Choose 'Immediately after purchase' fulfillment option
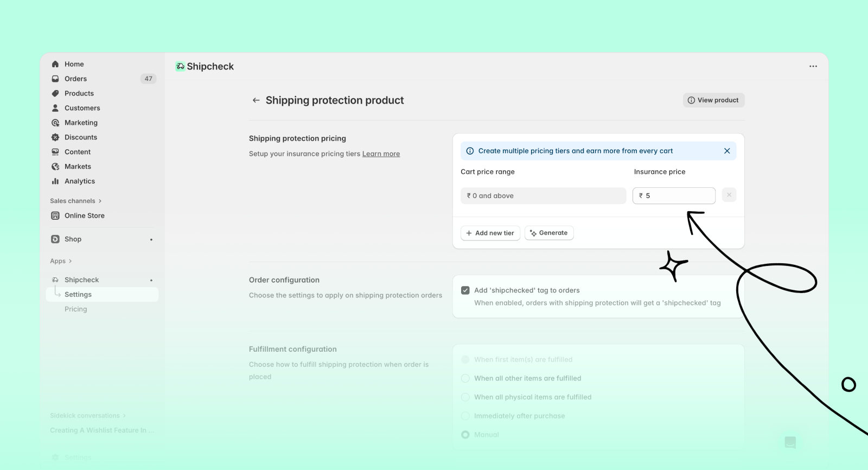Image resolution: width=868 pixels, height=470 pixels. [x=465, y=416]
